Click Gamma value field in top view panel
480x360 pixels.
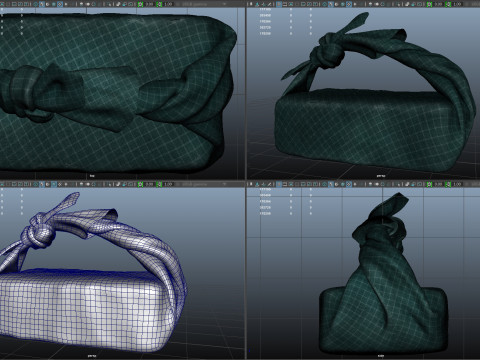[168, 4]
